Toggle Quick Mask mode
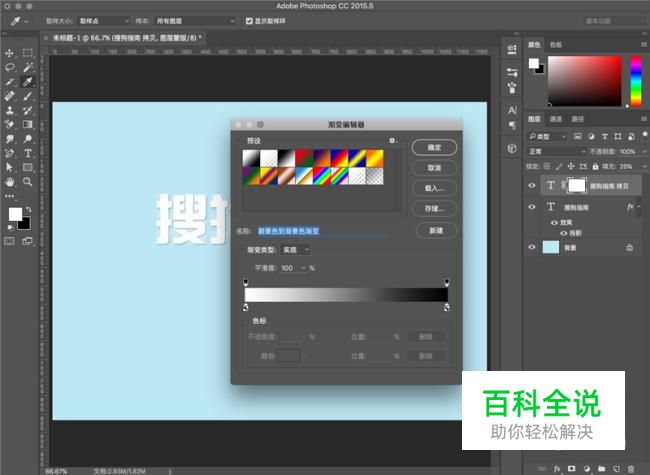Image resolution: width=650 pixels, height=475 pixels. (9, 241)
